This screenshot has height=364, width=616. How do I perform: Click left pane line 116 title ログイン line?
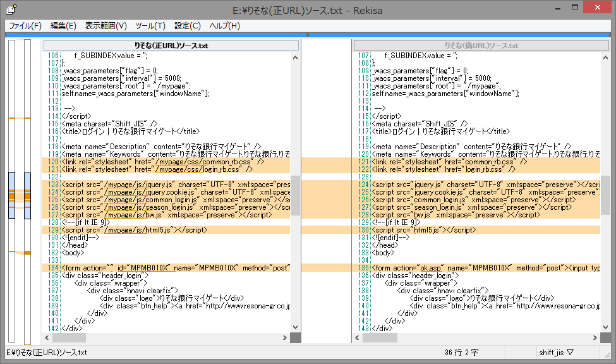(131, 131)
